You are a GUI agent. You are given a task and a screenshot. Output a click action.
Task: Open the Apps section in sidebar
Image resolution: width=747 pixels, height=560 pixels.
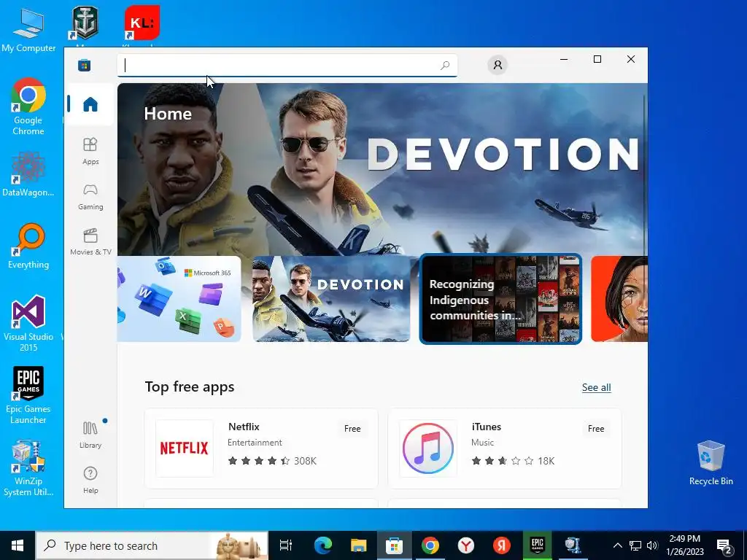[90, 151]
